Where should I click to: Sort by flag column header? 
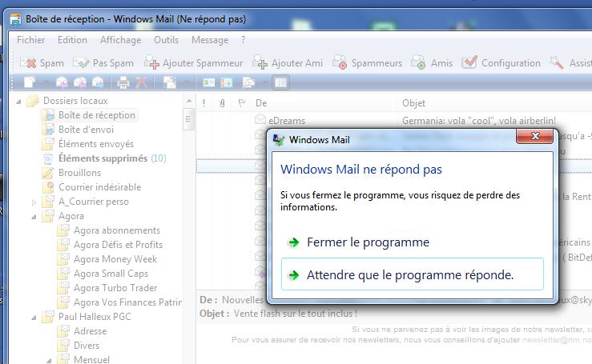(241, 103)
